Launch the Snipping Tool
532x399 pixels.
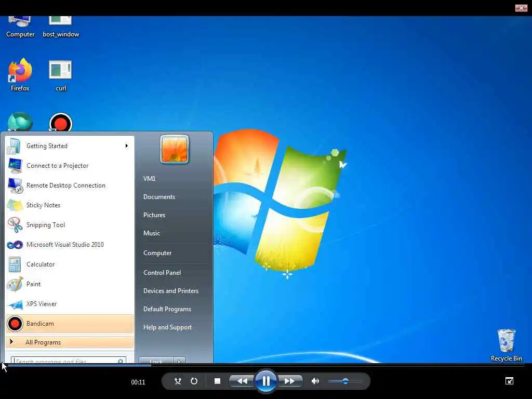[x=70, y=224]
